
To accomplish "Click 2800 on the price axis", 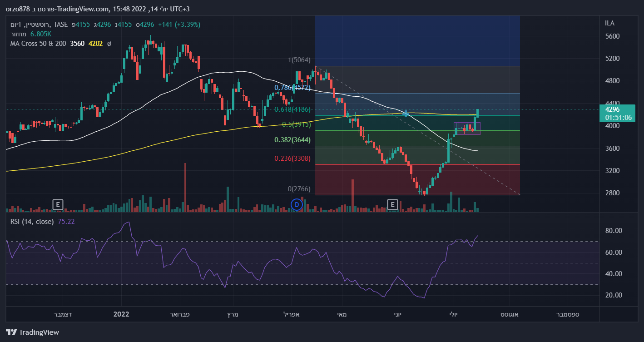I will tap(612, 193).
